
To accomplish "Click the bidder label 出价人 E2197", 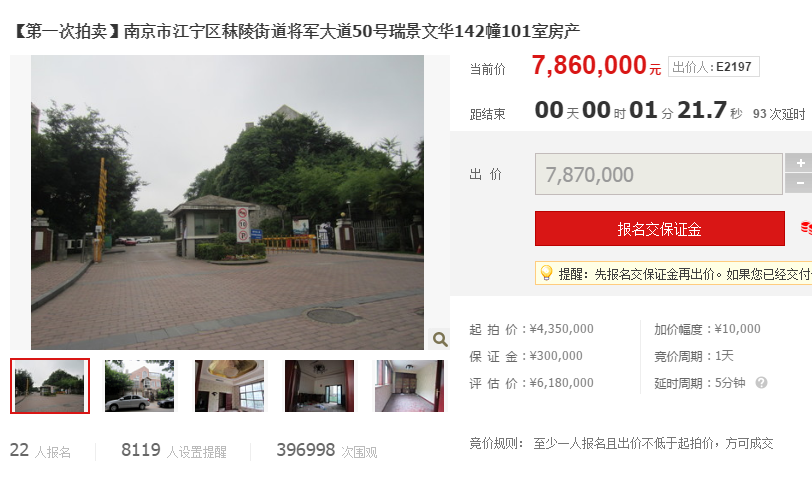I will [x=714, y=67].
